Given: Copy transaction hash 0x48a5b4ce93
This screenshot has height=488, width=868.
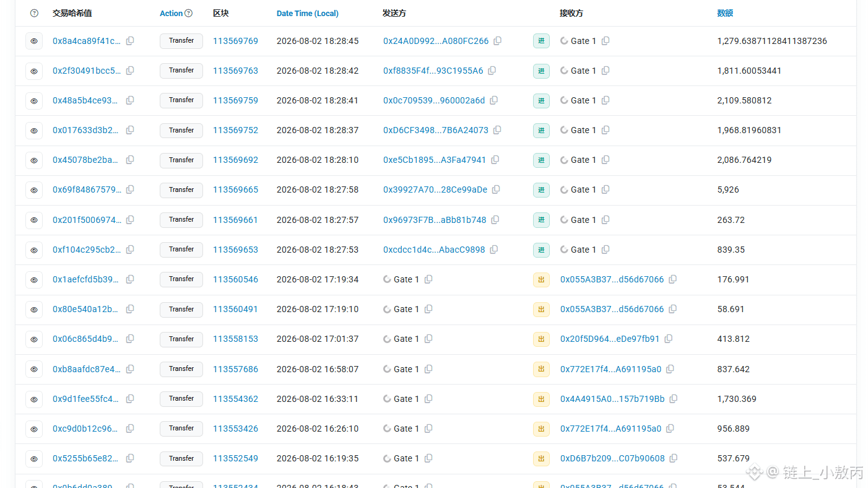Looking at the screenshot, I should pos(130,100).
